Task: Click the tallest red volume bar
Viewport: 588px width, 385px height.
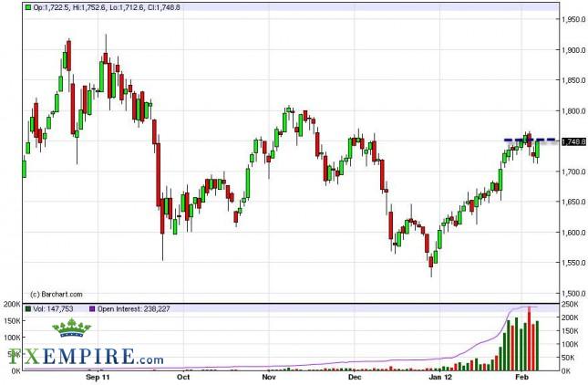Action: click(x=529, y=338)
